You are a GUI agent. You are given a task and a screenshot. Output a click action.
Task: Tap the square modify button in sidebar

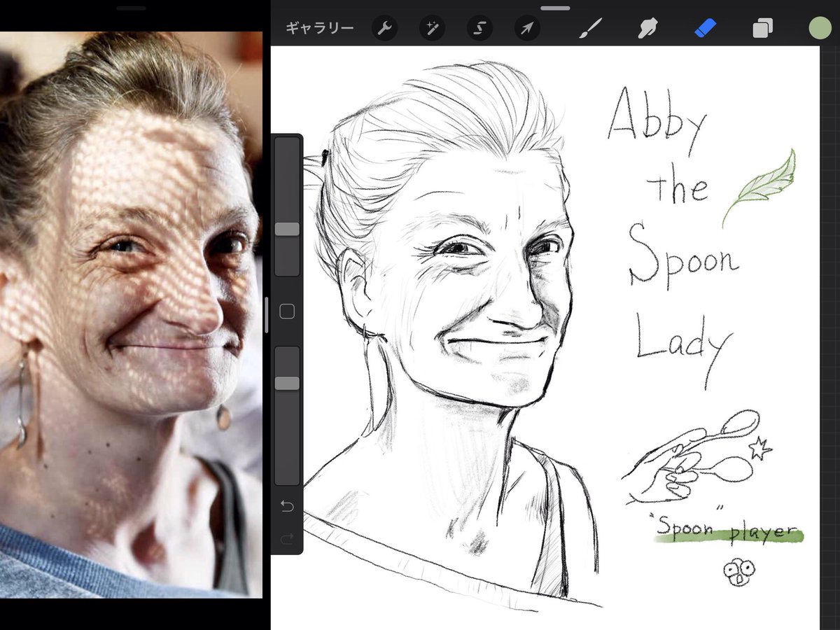click(x=287, y=311)
